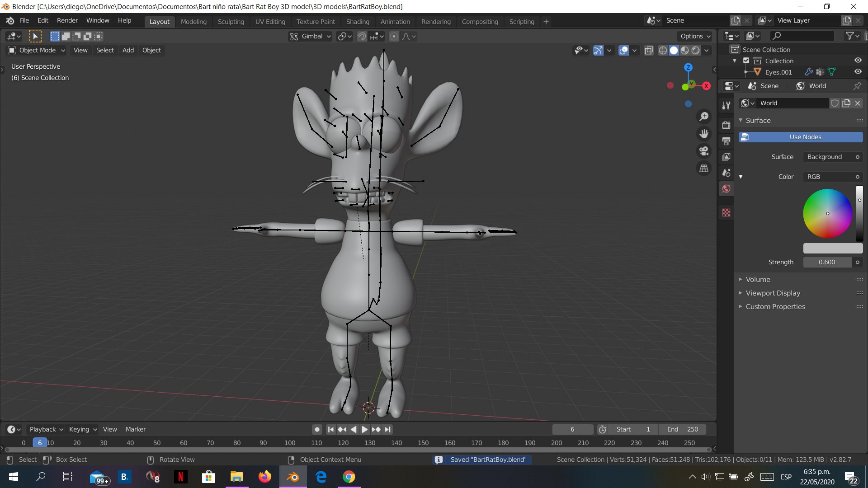Image resolution: width=868 pixels, height=488 pixels.
Task: Click Background surface shader button
Action: (x=833, y=157)
